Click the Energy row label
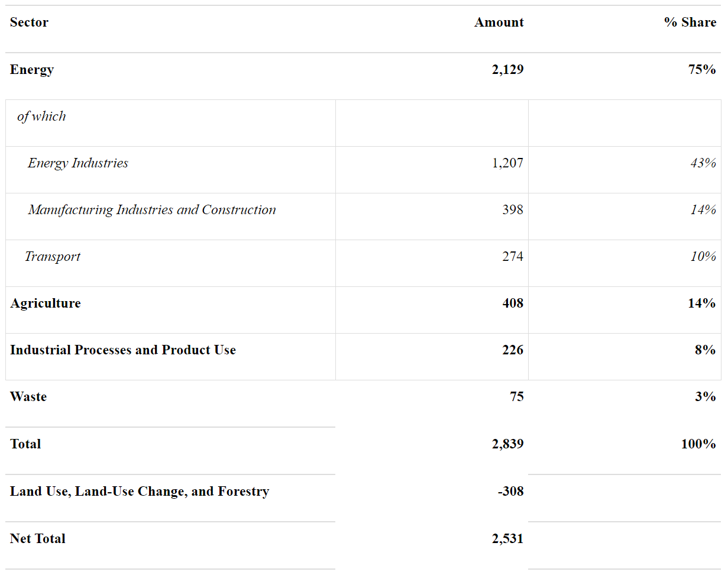 tap(32, 70)
